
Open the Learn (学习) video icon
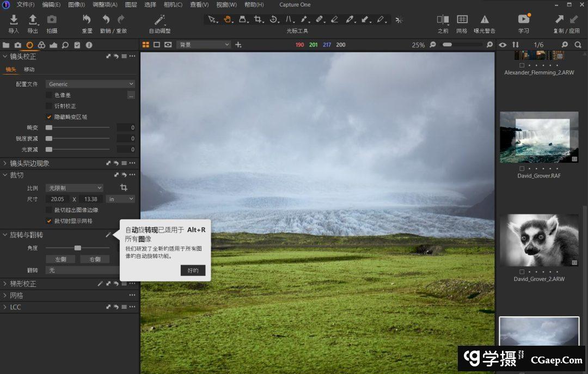click(x=524, y=20)
